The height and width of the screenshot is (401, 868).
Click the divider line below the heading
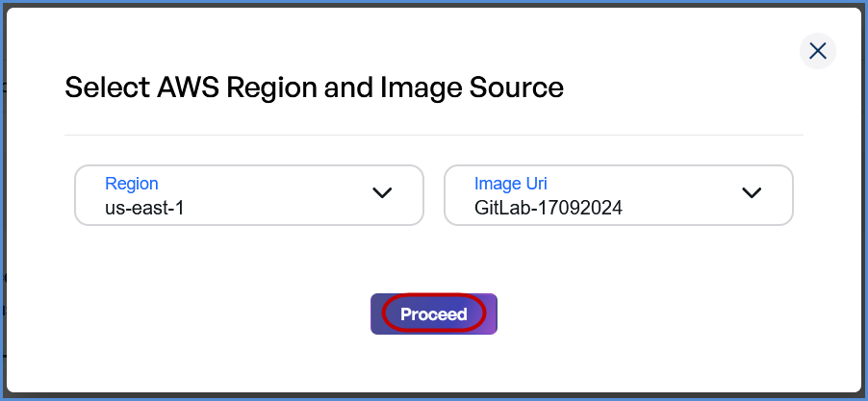coord(433,136)
